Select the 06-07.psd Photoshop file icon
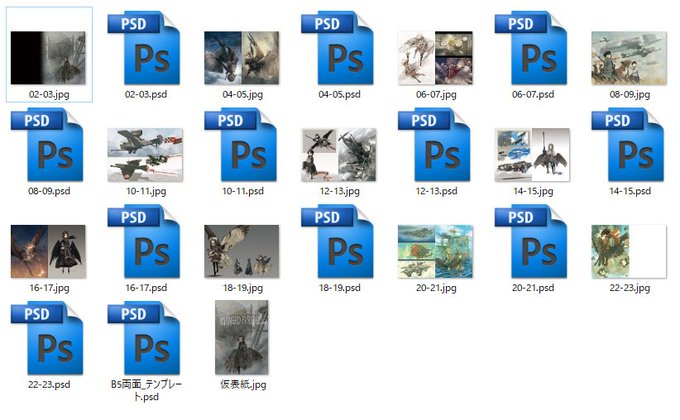 531,48
